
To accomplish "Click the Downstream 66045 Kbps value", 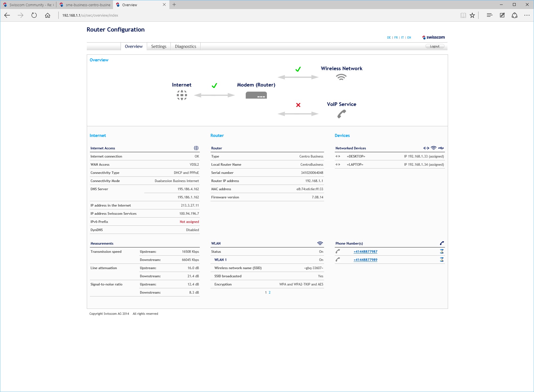I will point(190,260).
